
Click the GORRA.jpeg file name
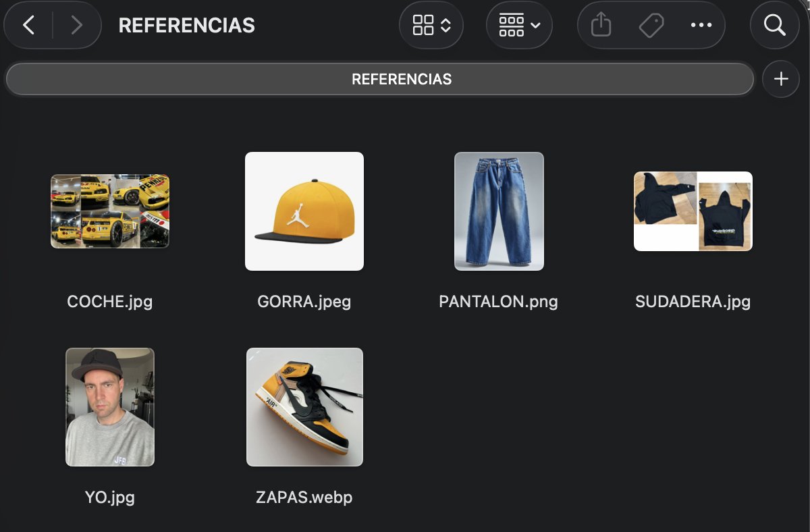click(x=304, y=301)
